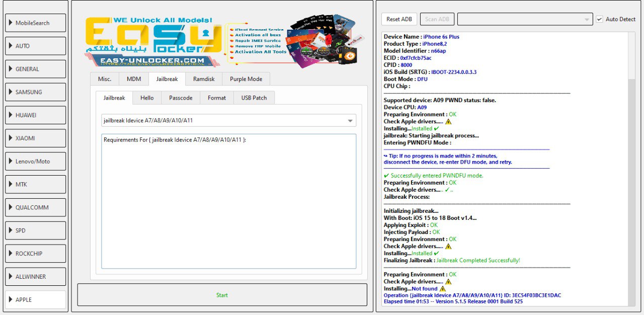
Task: Click the 'Supported device: A09 PWND status' line
Action: click(x=440, y=100)
